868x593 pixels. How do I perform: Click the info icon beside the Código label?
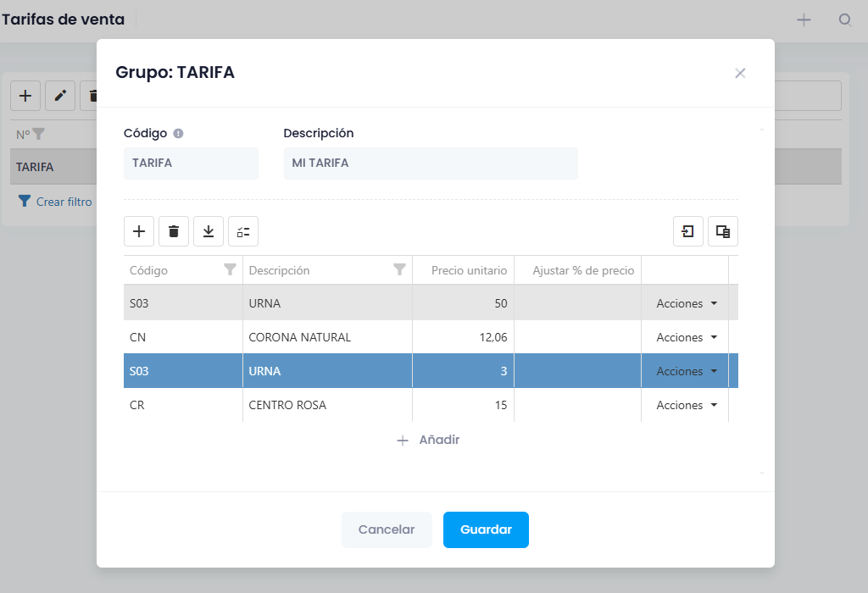(178, 133)
